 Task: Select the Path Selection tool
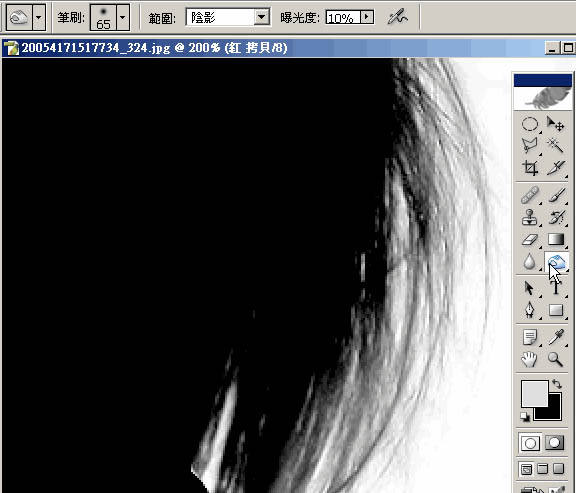point(530,288)
